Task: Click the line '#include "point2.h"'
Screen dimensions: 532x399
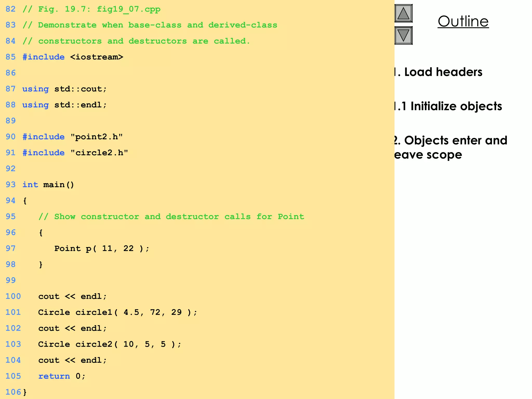Action: coord(72,137)
